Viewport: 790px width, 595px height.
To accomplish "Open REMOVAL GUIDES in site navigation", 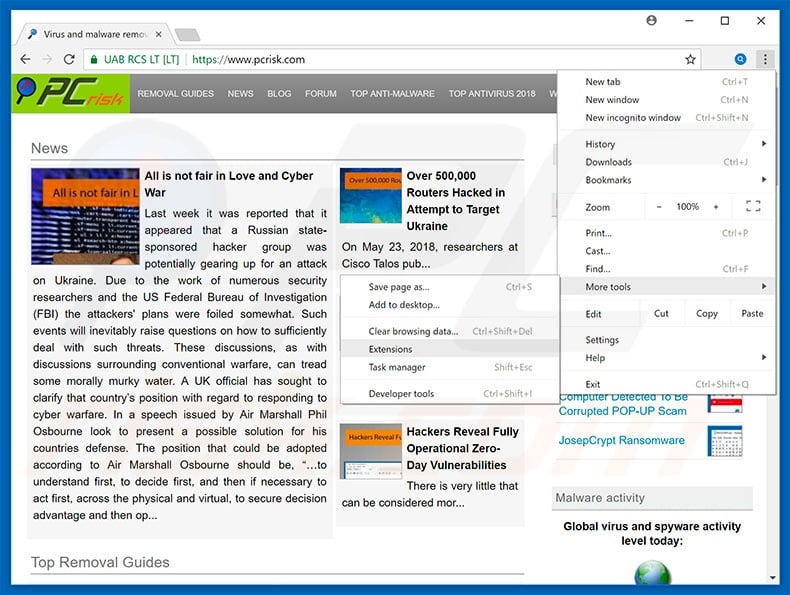I will pos(175,94).
